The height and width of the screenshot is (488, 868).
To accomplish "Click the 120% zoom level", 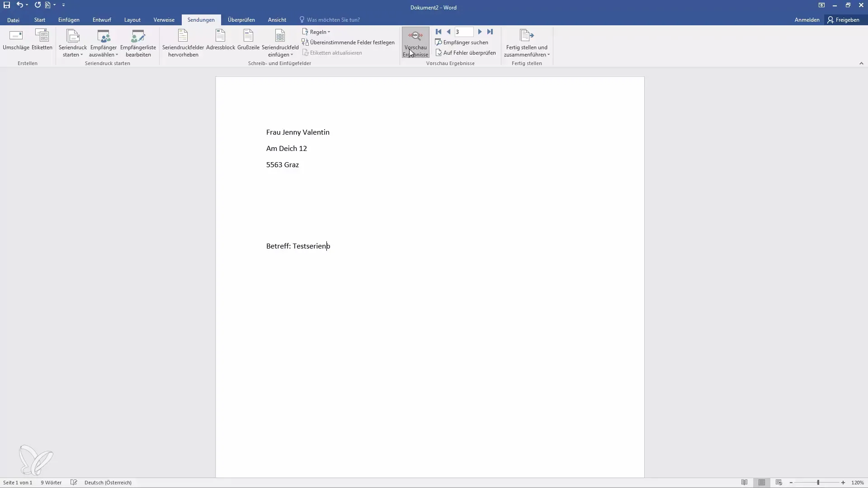I will (858, 483).
